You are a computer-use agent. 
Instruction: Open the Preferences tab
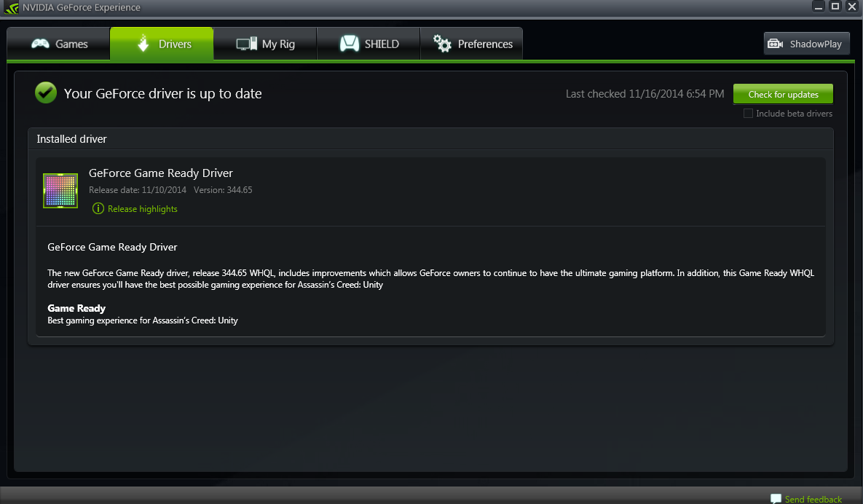pos(472,44)
